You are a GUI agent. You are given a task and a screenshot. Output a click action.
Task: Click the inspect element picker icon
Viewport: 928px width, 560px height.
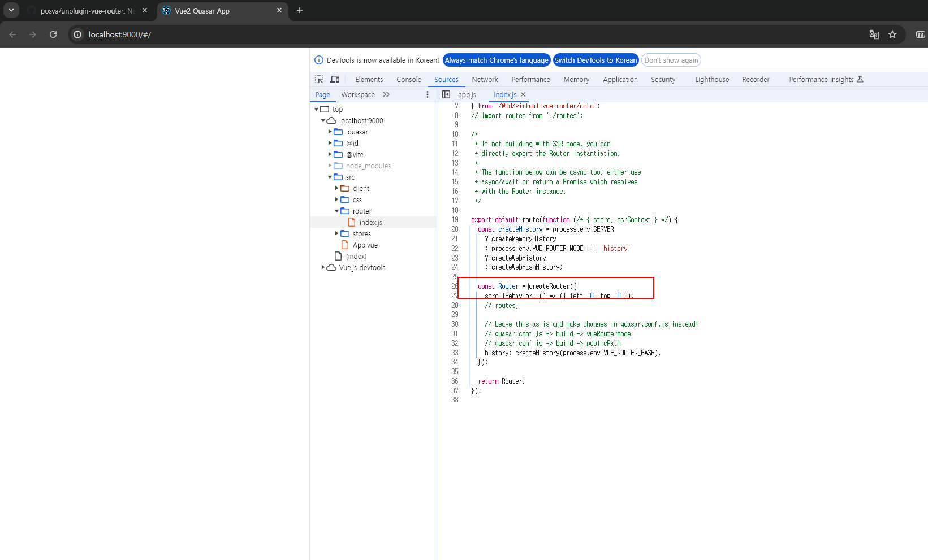click(x=319, y=79)
